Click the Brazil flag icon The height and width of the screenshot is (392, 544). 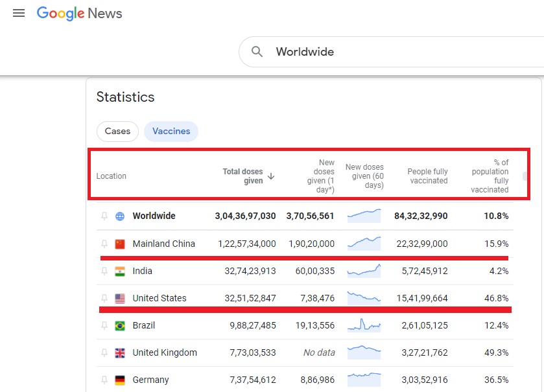point(120,326)
